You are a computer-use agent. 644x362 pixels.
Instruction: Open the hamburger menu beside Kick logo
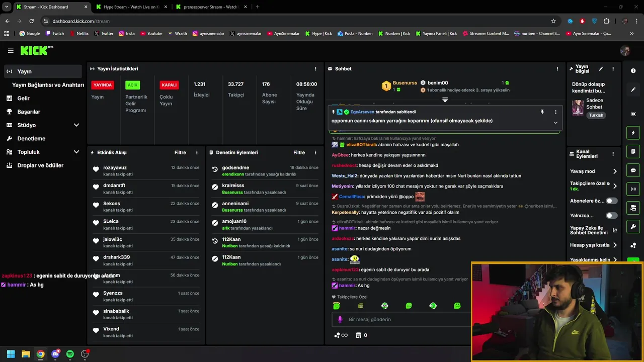tap(11, 51)
